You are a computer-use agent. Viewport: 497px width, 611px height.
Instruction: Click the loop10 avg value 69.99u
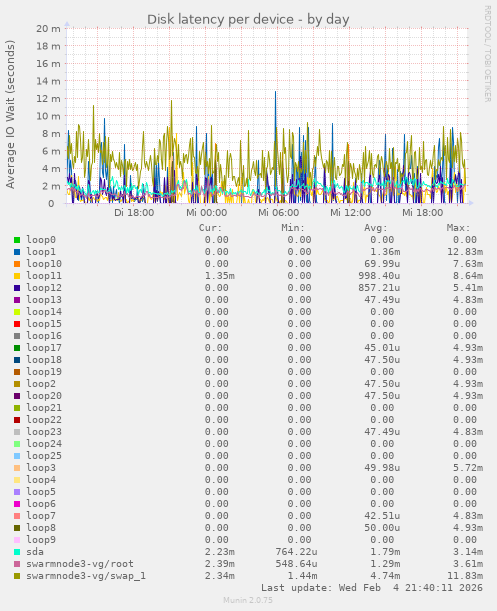click(382, 264)
